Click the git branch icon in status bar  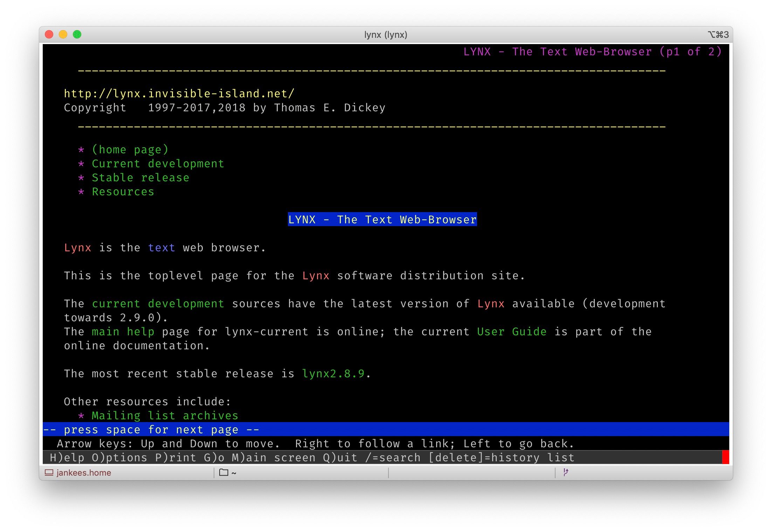pyautogui.click(x=566, y=472)
